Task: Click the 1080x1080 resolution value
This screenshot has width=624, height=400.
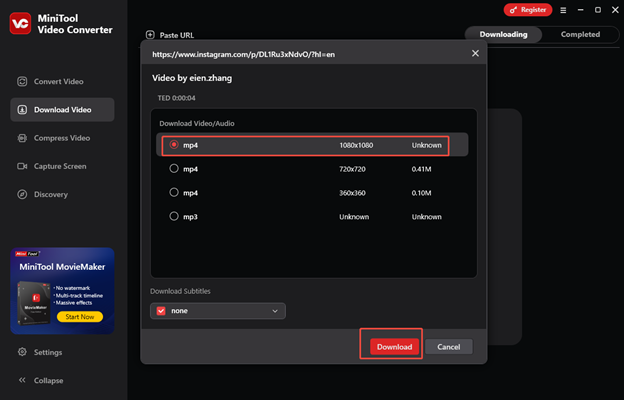Action: coord(356,145)
